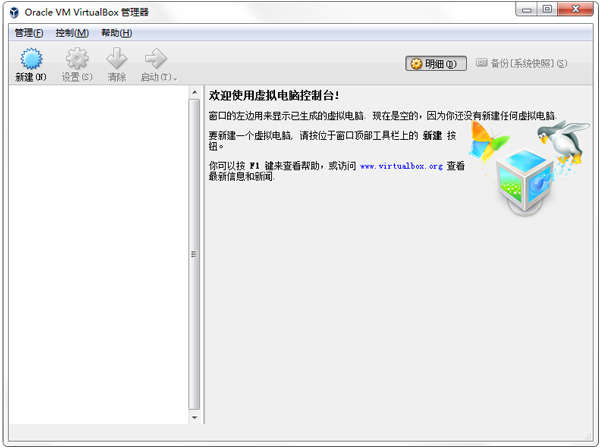Expand the dropdown arrow beside 启动(T)
Screen dimensions: 600x448
(x=175, y=79)
